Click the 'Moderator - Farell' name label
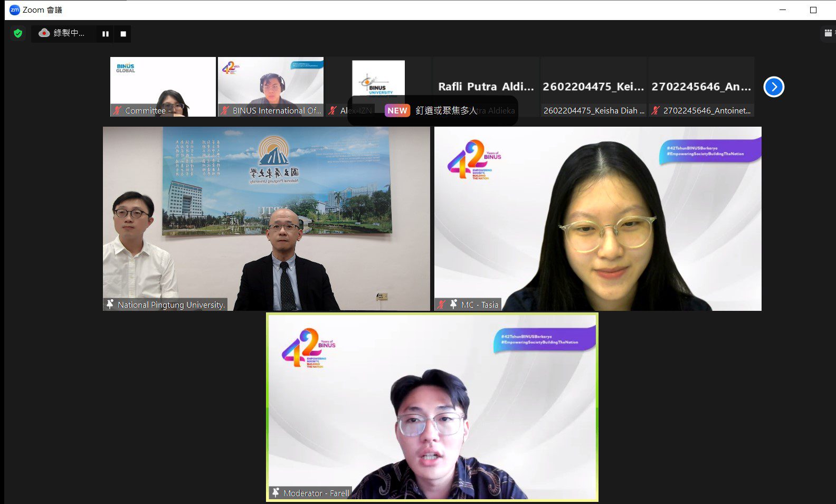This screenshot has height=504, width=836. [x=317, y=493]
